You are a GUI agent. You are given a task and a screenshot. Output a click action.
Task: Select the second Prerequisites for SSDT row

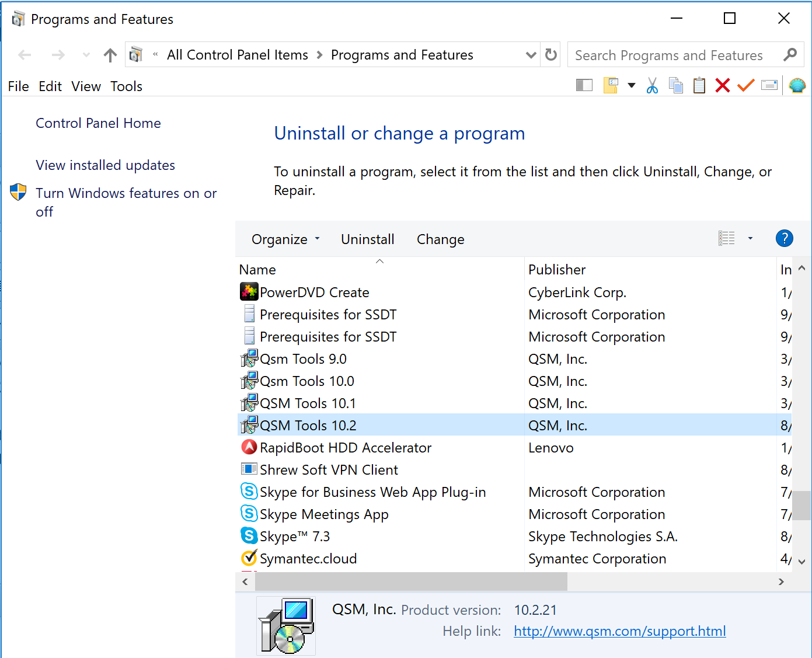tap(514, 337)
